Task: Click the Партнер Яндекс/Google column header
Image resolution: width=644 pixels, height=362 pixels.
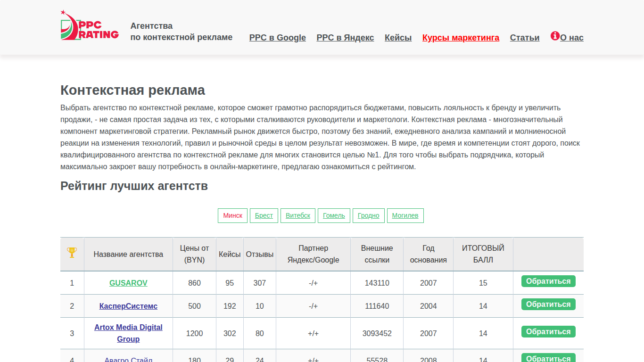Action: tap(314, 254)
